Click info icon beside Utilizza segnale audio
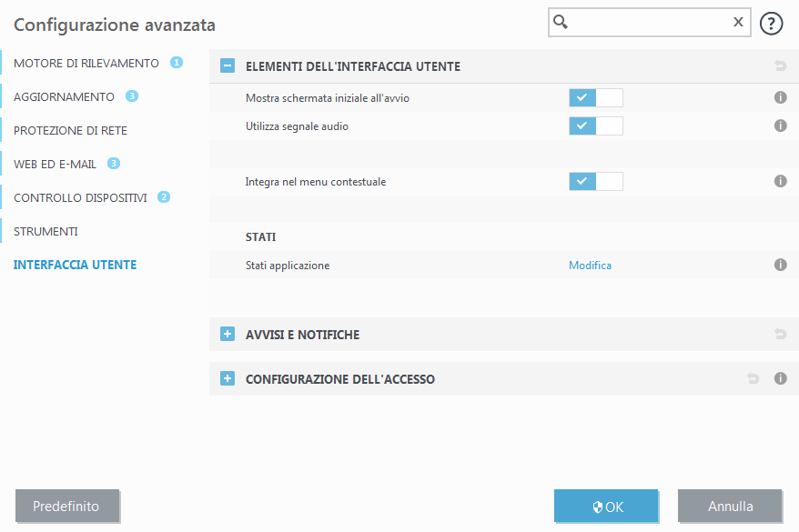799x532 pixels. pos(780,125)
